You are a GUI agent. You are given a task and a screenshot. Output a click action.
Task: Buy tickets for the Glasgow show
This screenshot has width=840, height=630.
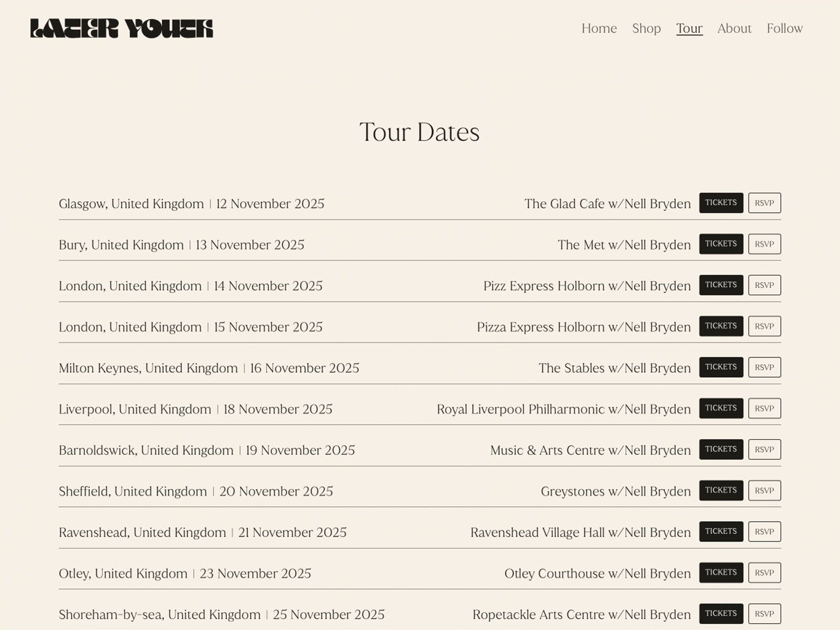(x=721, y=202)
